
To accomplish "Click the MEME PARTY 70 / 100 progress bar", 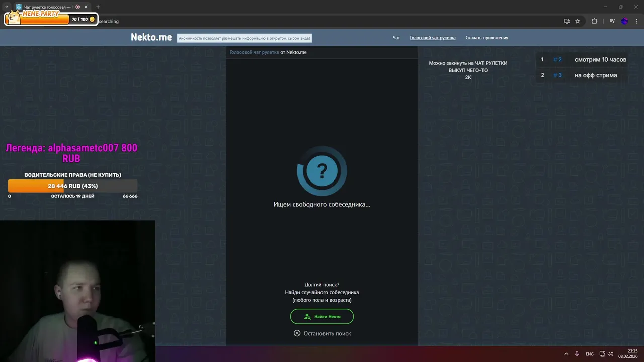I will pos(51,19).
